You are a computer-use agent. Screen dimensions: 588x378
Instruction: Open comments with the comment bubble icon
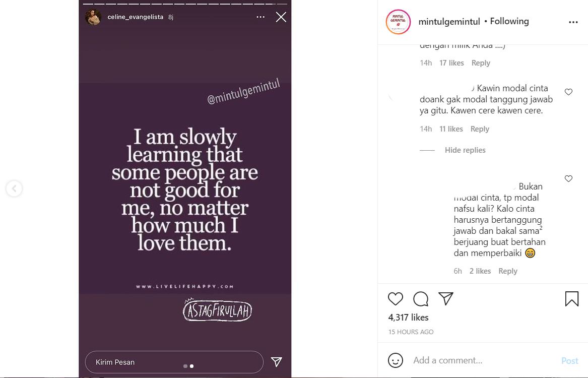421,299
